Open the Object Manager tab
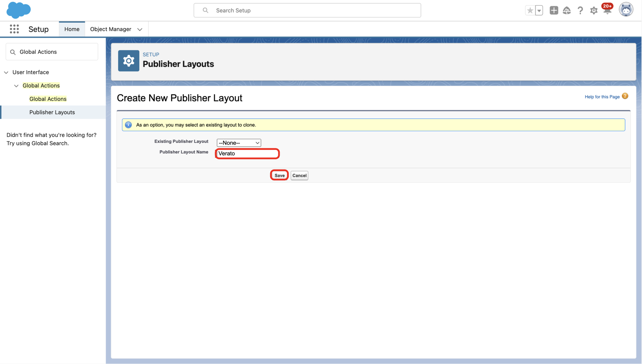 (111, 29)
